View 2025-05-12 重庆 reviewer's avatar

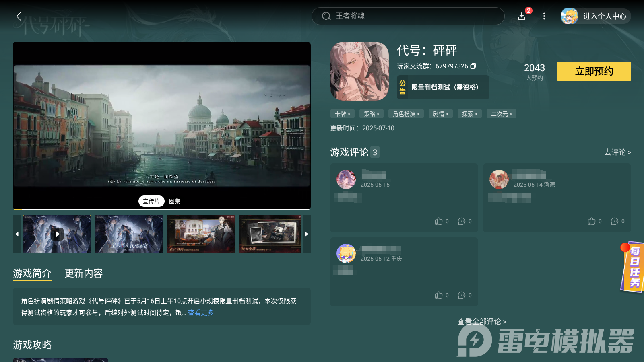(x=346, y=253)
